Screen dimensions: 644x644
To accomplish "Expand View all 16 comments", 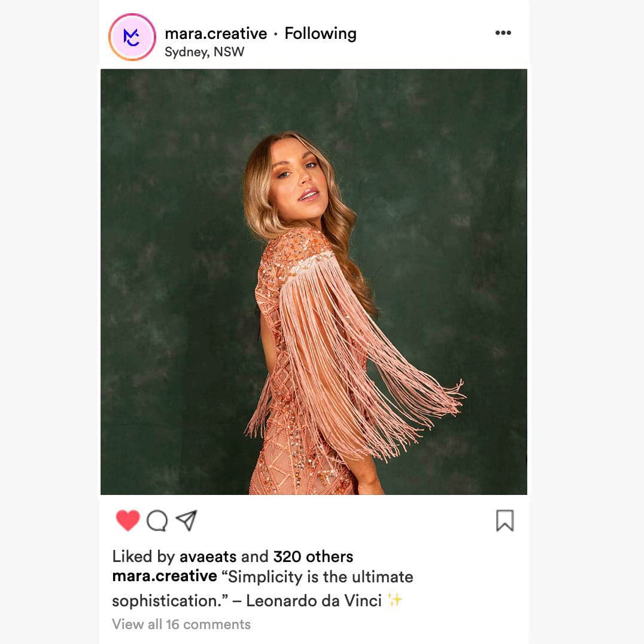I will coord(181,624).
